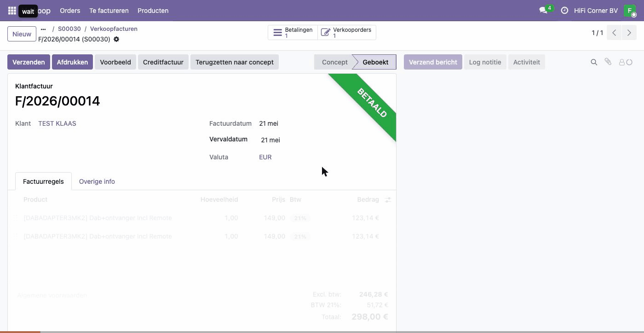
Task: Open the green user avatar menu
Action: [x=630, y=10]
